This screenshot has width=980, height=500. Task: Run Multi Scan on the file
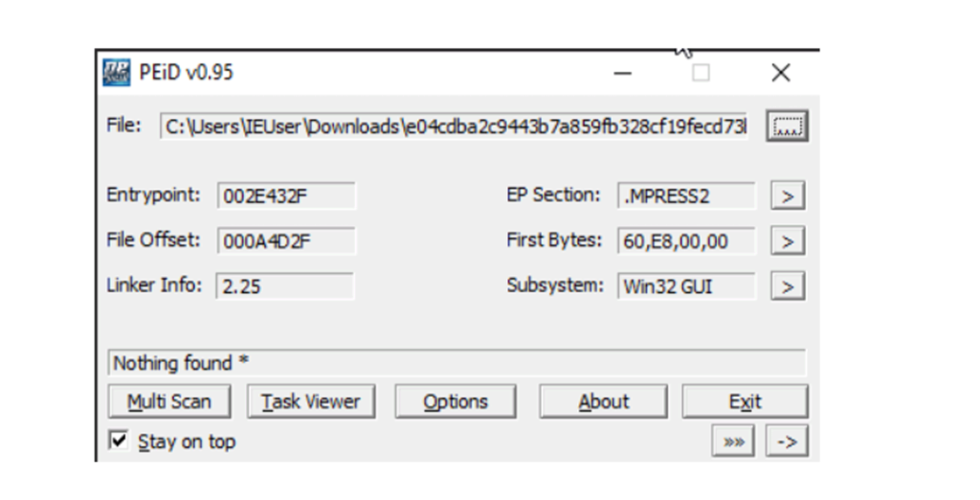coord(168,401)
